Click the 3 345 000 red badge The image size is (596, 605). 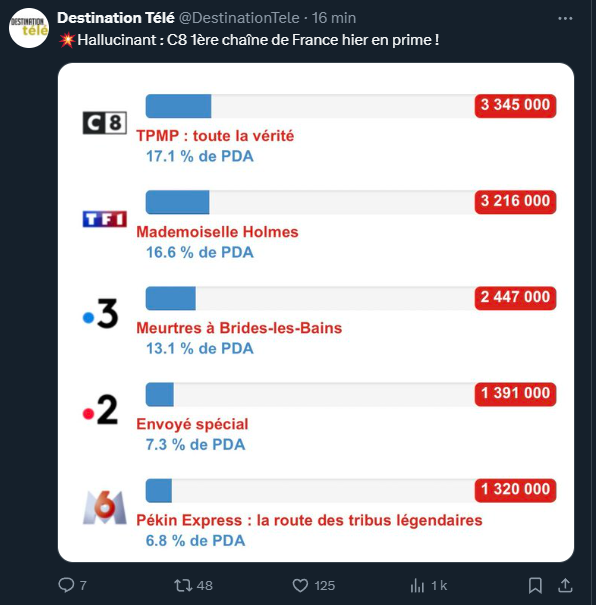coord(515,105)
